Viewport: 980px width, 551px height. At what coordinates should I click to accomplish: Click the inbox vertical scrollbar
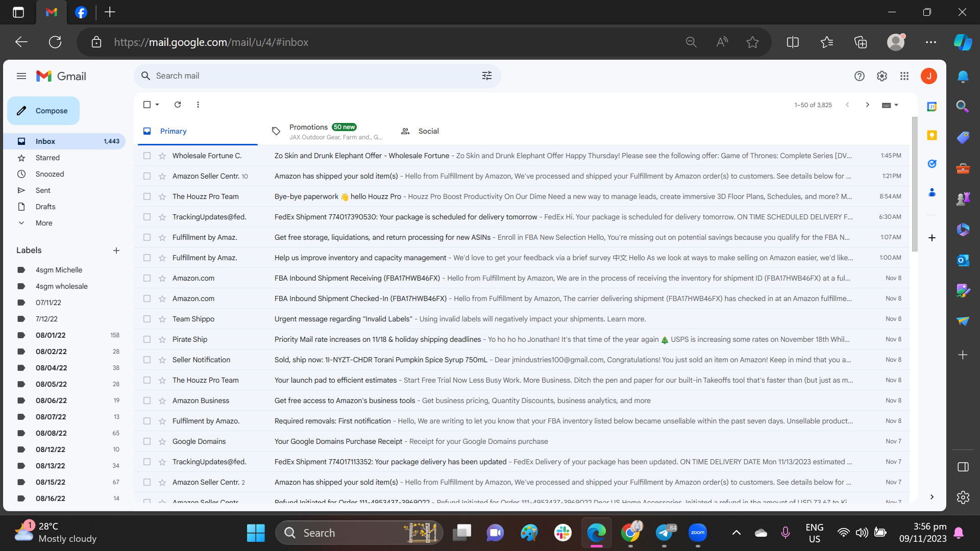(914, 184)
